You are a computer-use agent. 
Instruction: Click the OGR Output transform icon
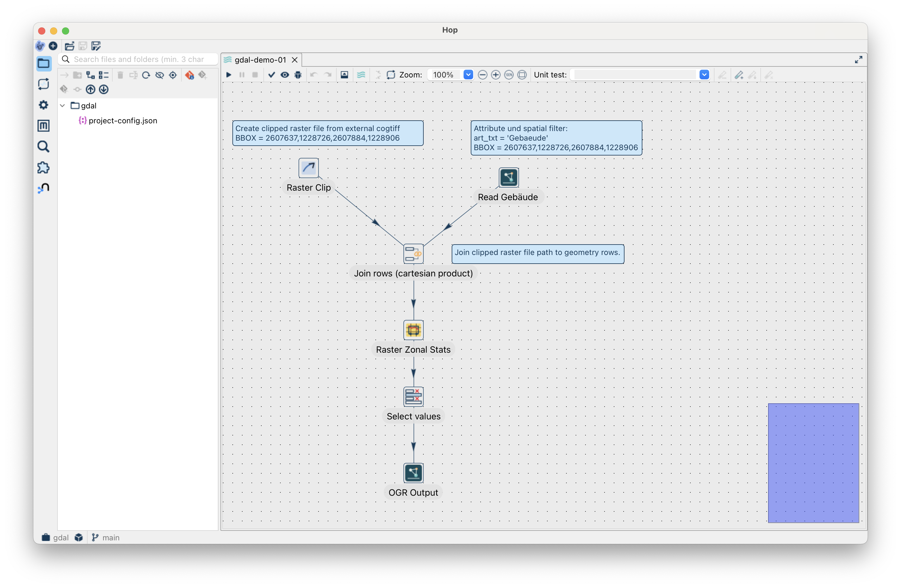413,473
